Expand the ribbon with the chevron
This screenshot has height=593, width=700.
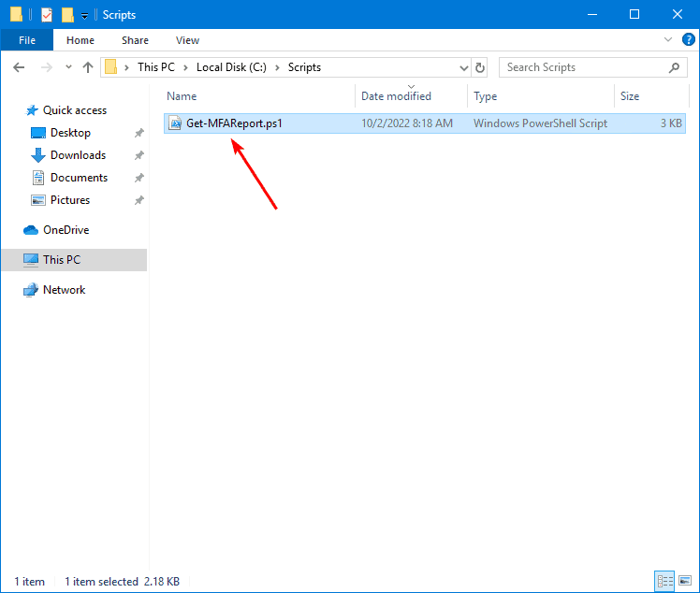pyautogui.click(x=668, y=39)
